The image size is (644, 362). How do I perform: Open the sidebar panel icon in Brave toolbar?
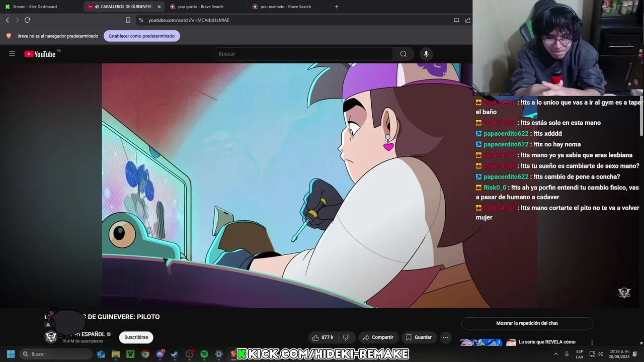pos(456,20)
